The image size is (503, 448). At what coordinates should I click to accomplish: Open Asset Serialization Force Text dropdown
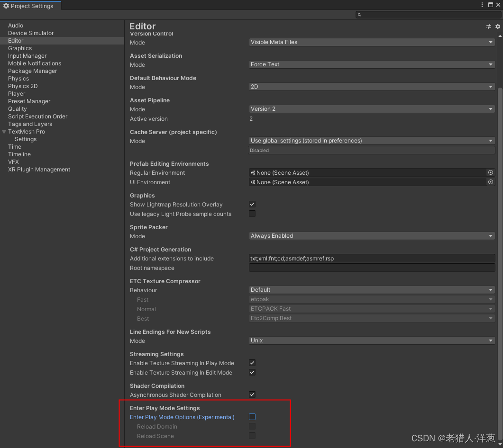tap(372, 64)
